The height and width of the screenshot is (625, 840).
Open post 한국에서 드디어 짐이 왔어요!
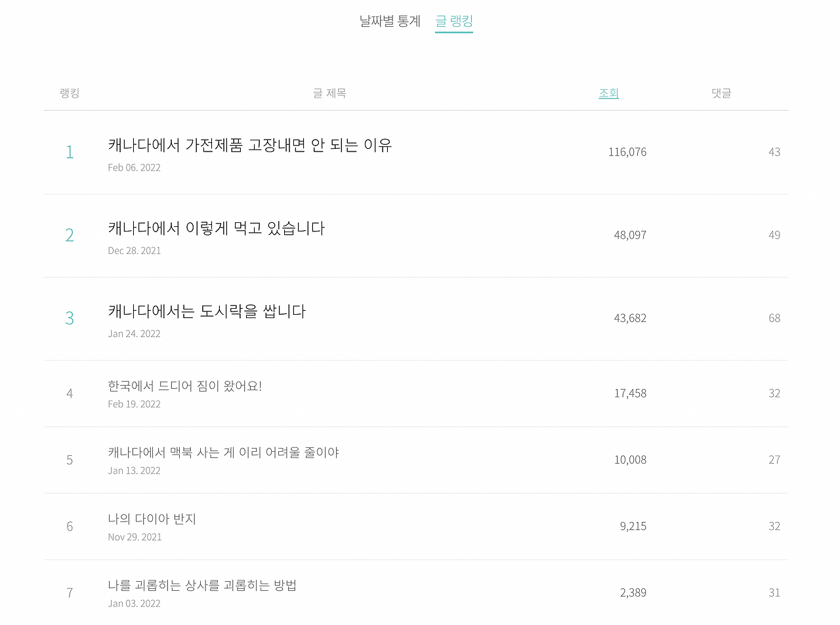pos(185,386)
